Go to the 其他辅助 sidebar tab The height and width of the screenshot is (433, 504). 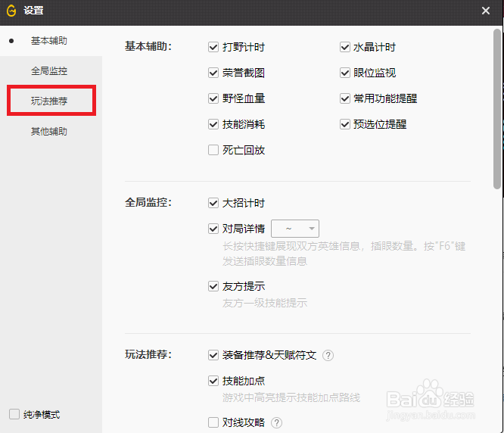click(x=49, y=131)
